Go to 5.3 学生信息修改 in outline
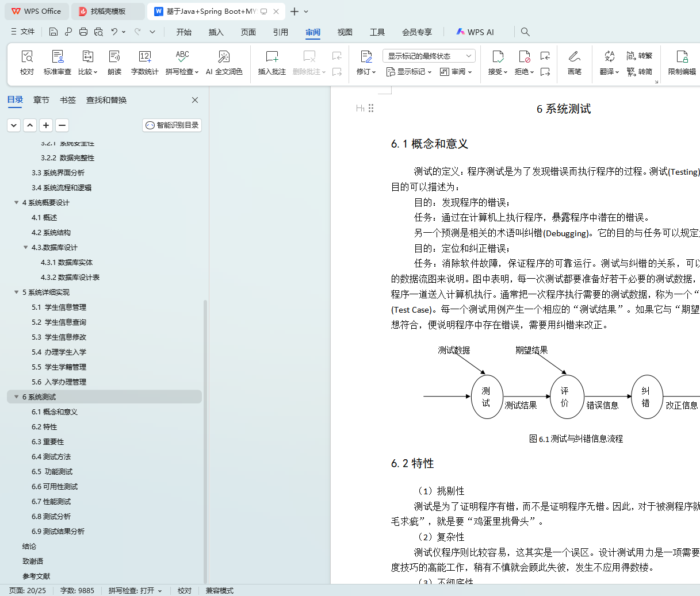Image resolution: width=700 pixels, height=596 pixels. (59, 337)
